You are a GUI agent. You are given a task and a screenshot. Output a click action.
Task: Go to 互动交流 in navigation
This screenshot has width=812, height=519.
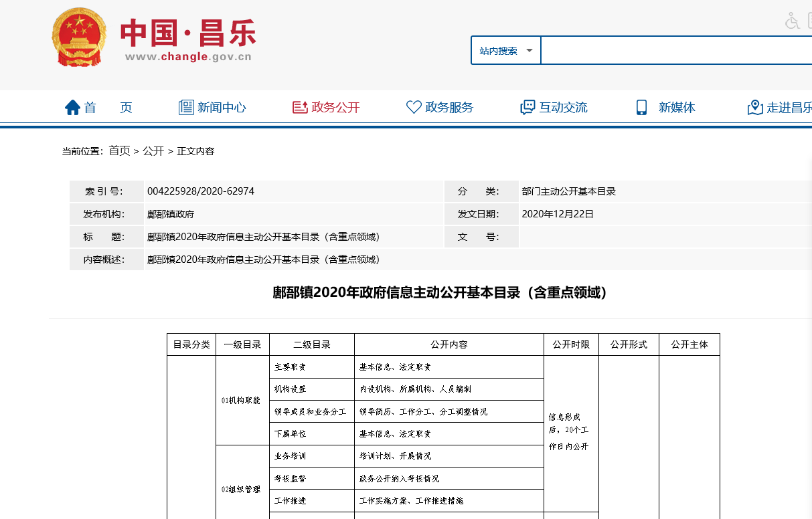coord(563,107)
